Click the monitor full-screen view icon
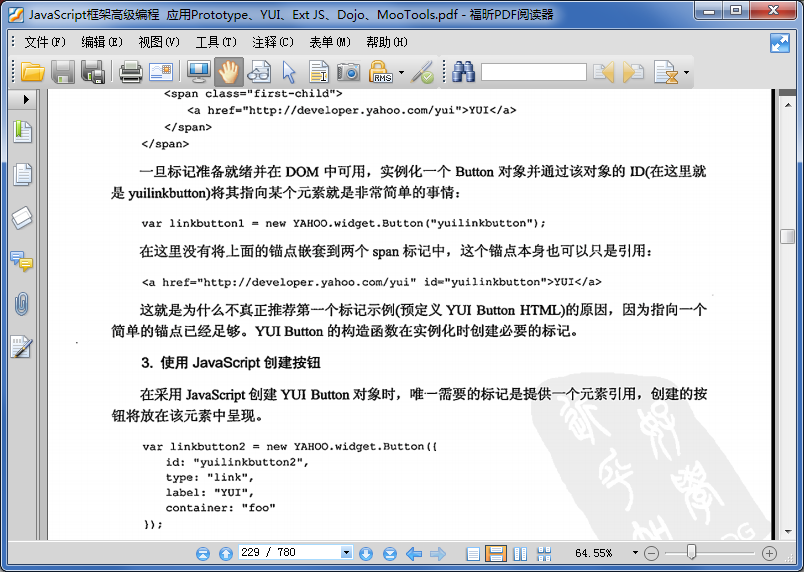The height and width of the screenshot is (572, 804). 198,72
